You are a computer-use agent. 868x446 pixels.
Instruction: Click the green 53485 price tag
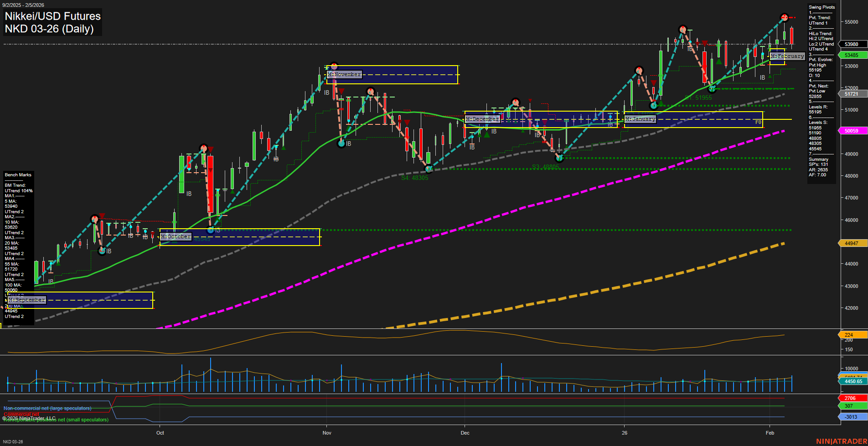[851, 54]
